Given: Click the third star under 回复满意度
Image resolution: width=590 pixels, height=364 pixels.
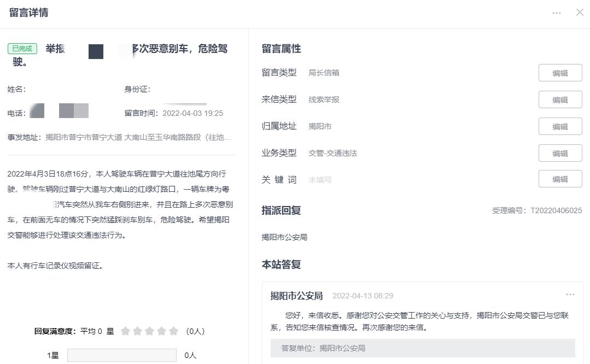Looking at the screenshot, I should point(150,331).
